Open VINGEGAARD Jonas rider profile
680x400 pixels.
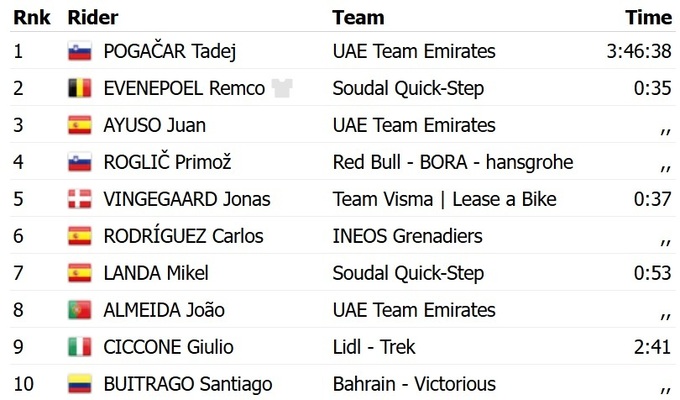click(x=187, y=200)
